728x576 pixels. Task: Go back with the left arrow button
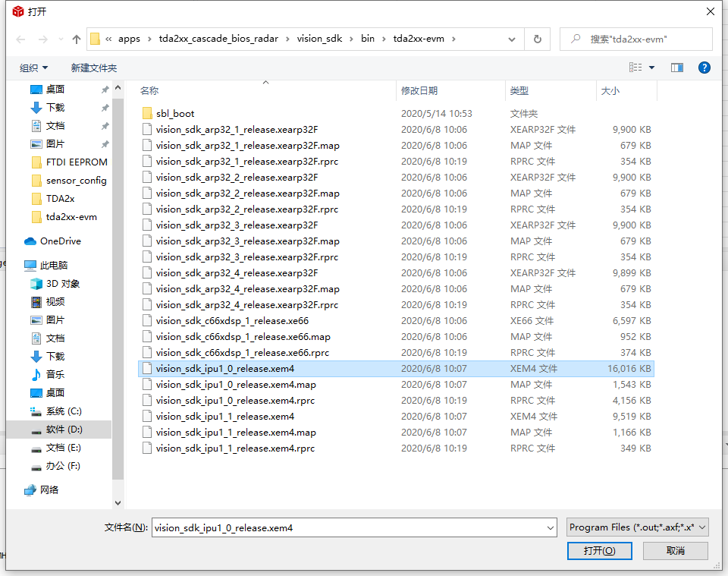pos(20,39)
